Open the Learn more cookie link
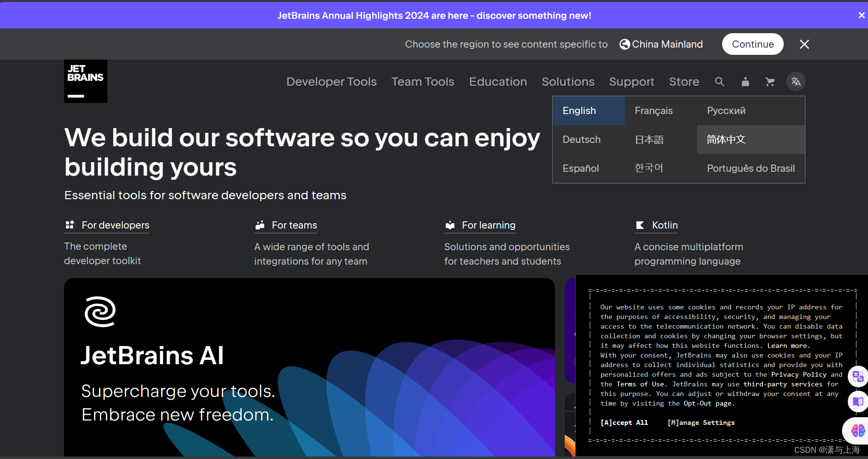 point(788,345)
